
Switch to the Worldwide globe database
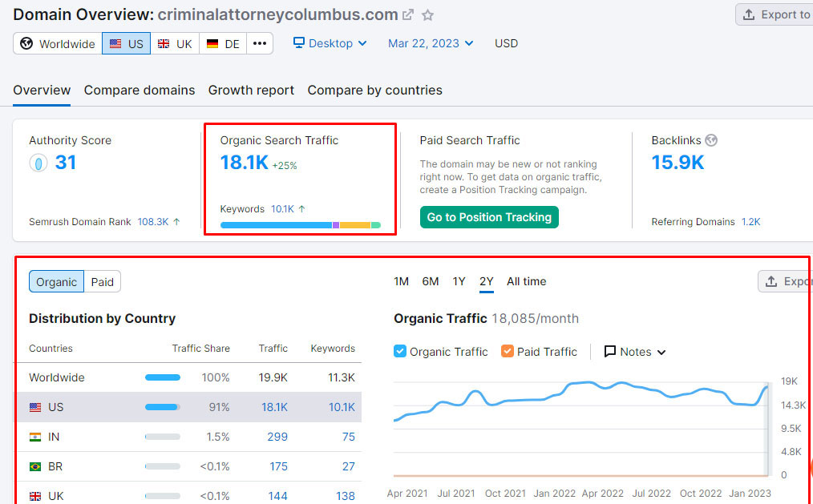58,43
